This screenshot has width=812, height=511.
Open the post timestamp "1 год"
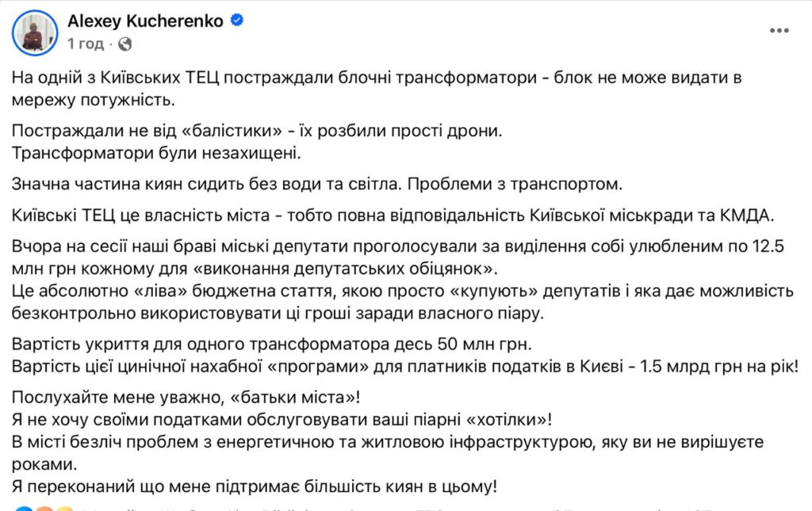click(86, 44)
